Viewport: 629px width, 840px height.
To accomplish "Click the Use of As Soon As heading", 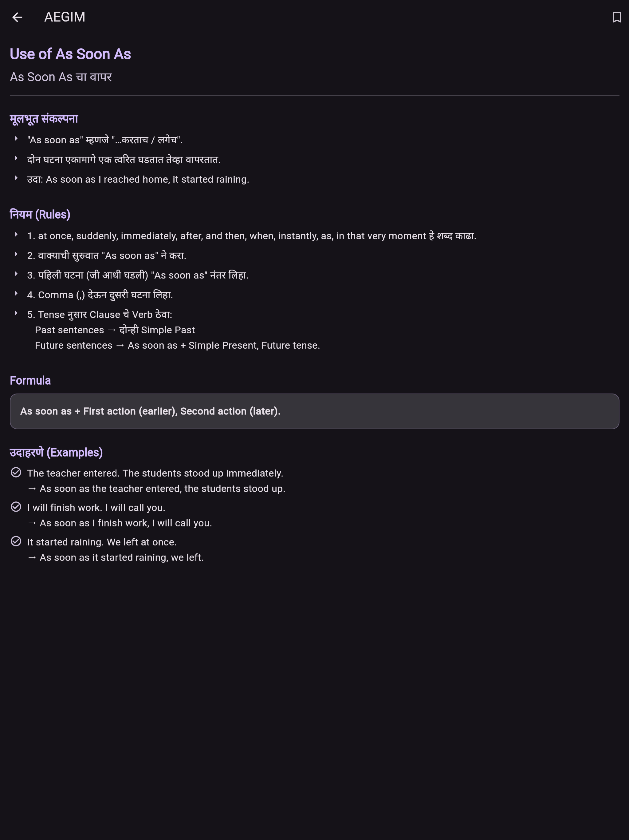I will pos(70,54).
